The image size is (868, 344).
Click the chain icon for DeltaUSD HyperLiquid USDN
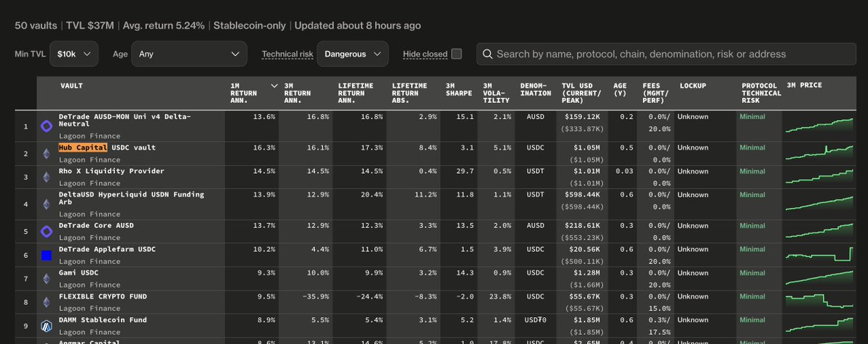click(46, 204)
